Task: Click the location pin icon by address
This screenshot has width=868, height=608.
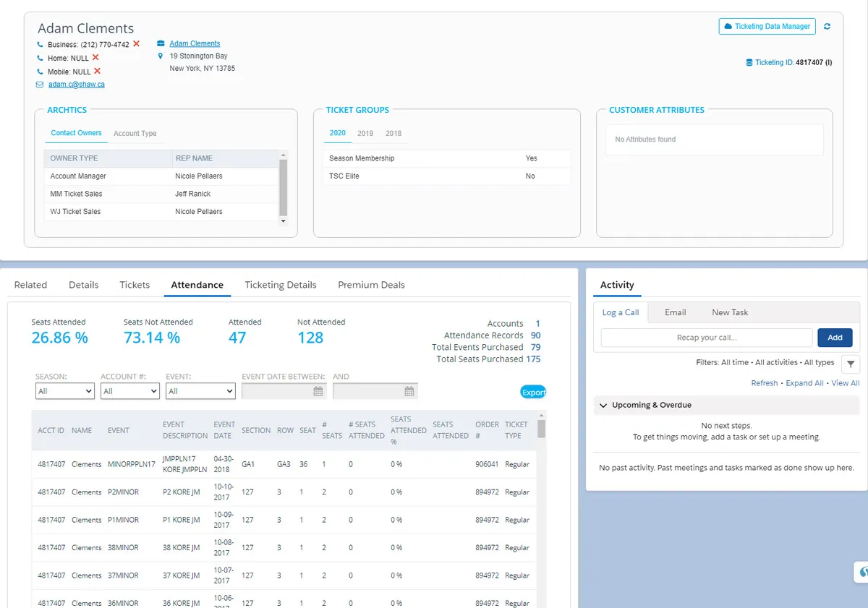Action: coord(160,56)
